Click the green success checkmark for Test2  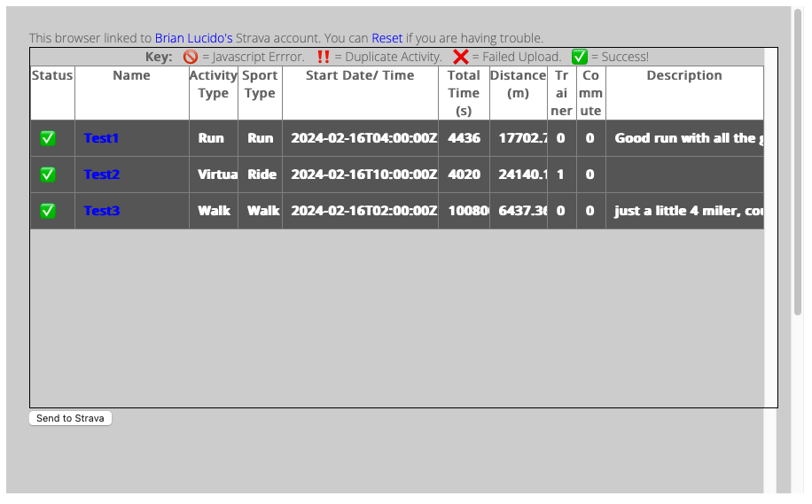coord(48,174)
